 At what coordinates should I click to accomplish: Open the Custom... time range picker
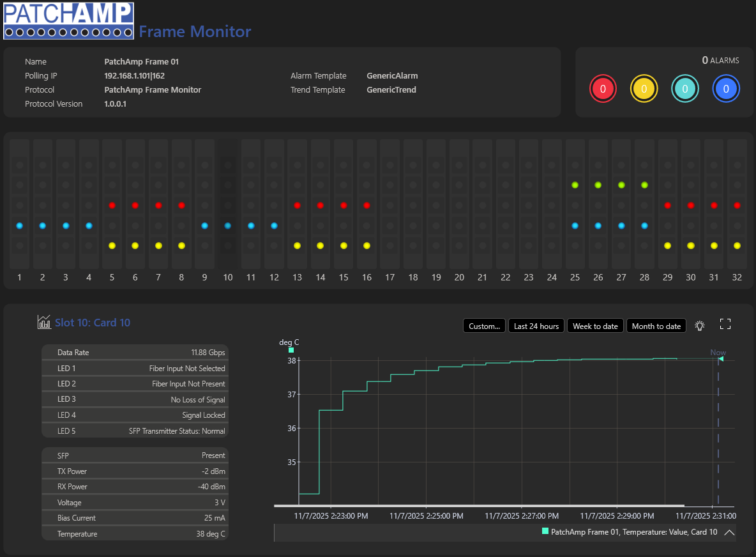(484, 326)
